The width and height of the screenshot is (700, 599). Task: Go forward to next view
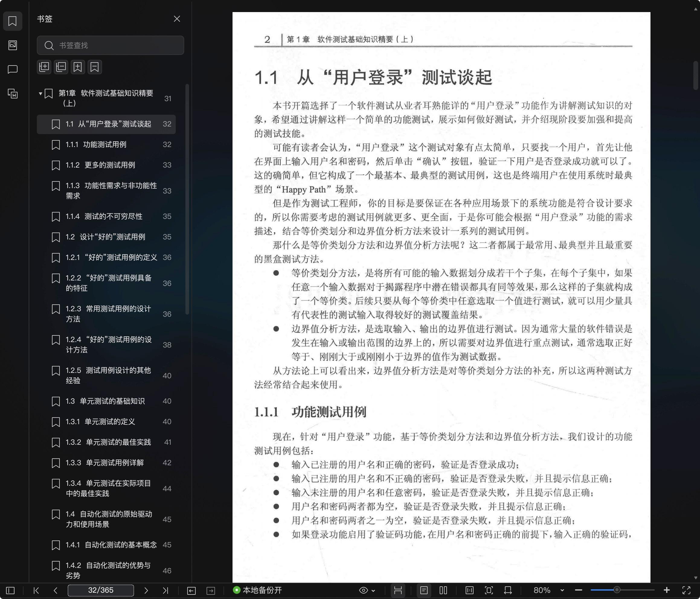tap(211, 590)
